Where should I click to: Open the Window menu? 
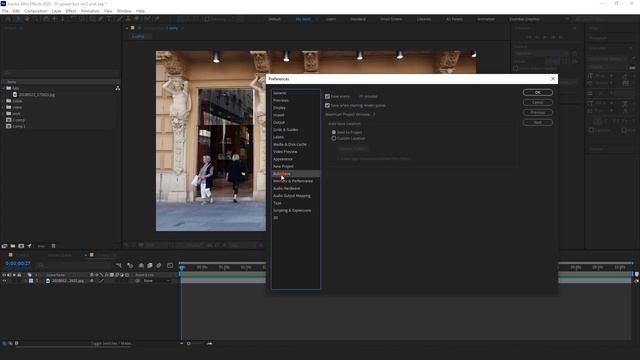pos(124,11)
